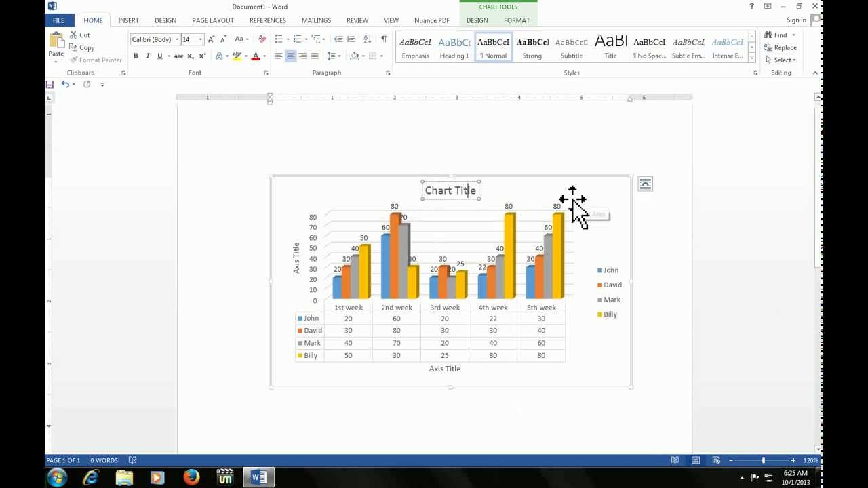
Task: Open the Windows Start menu
Action: tap(57, 478)
